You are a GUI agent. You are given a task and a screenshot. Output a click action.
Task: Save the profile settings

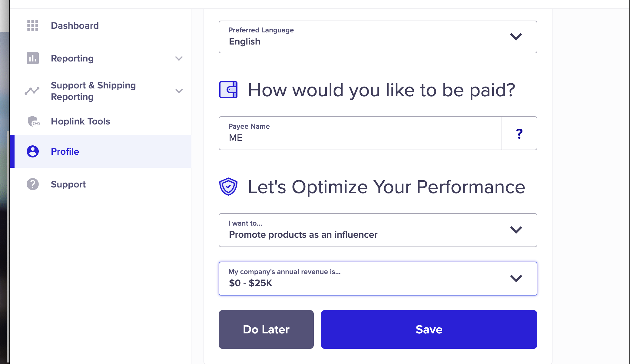pyautogui.click(x=429, y=329)
